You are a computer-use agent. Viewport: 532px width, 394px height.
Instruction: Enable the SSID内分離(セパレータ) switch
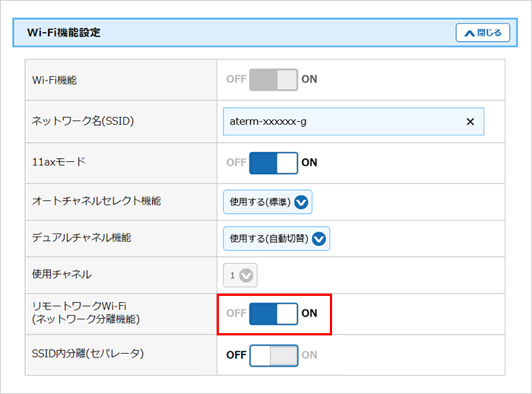pos(274,355)
